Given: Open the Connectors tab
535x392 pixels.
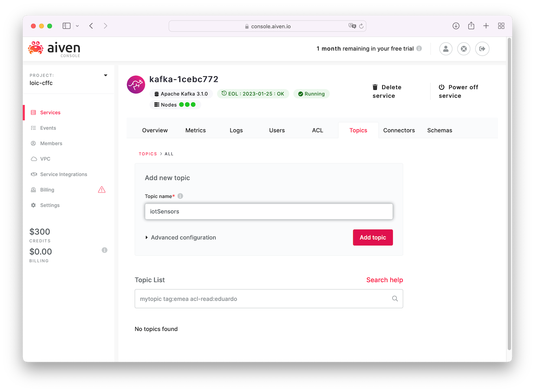Looking at the screenshot, I should 399,130.
